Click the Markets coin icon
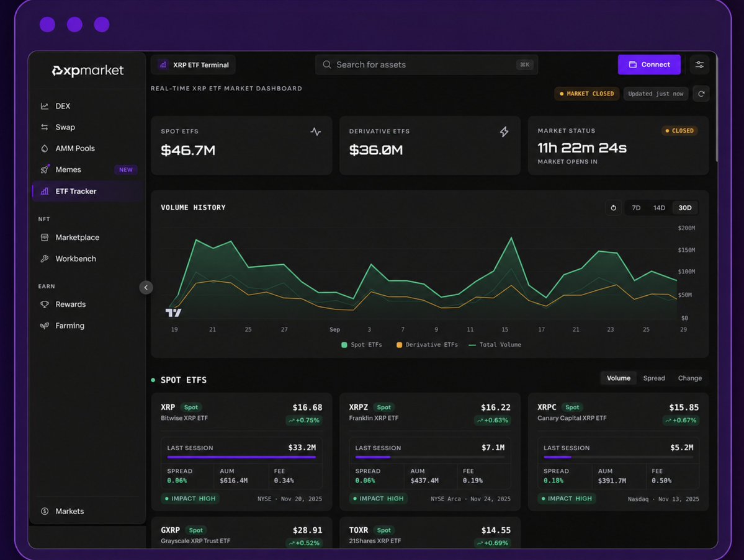This screenshot has width=744, height=560. 45,511
